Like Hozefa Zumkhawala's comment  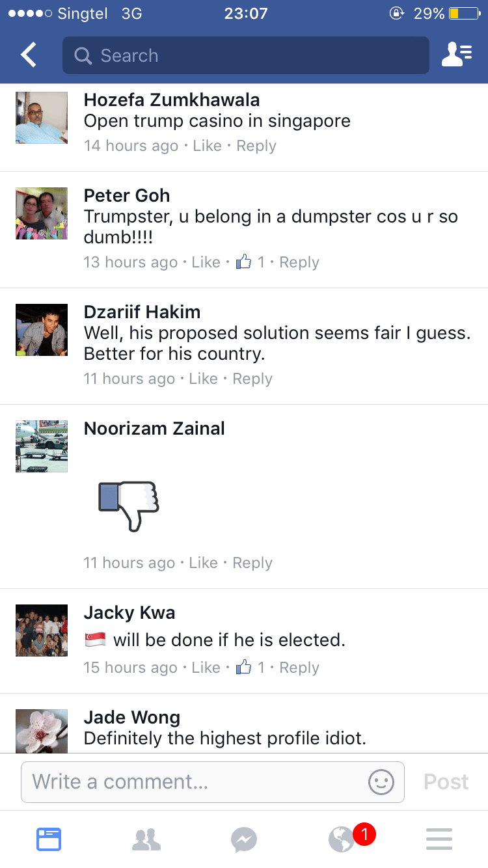point(207,146)
